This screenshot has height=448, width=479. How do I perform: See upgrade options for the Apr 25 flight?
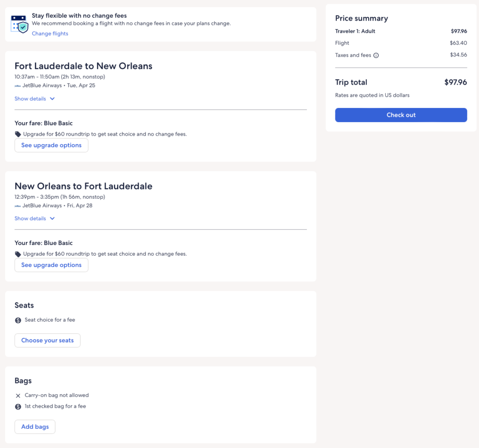coord(51,145)
